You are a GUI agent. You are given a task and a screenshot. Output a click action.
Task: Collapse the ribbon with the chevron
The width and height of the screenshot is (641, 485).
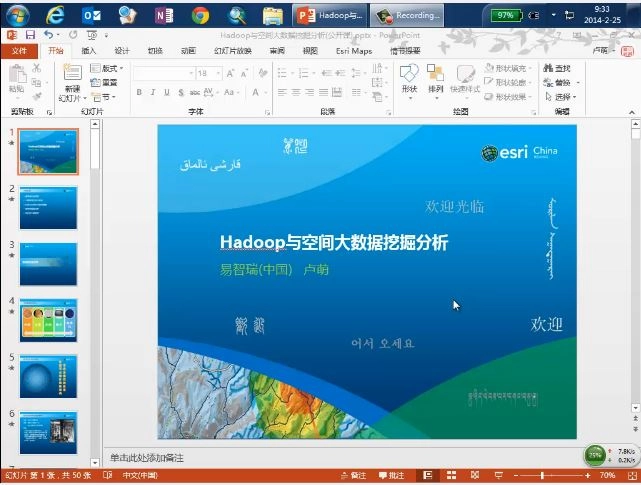[x=632, y=112]
